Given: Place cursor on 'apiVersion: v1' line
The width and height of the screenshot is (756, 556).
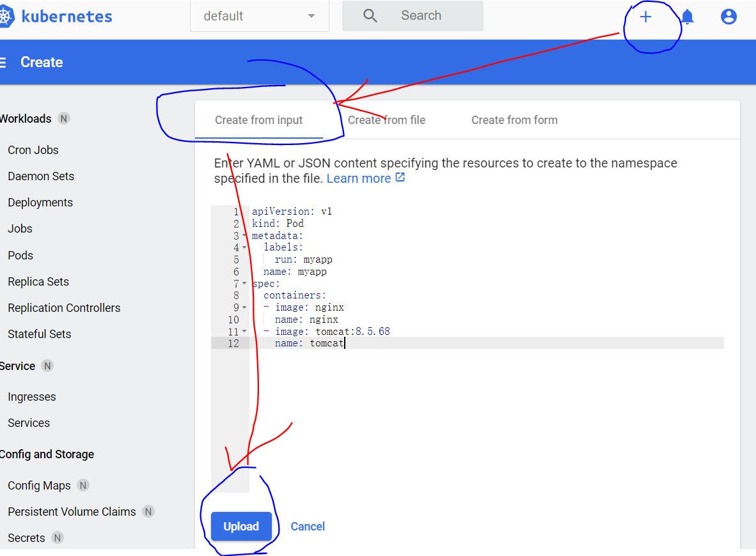Looking at the screenshot, I should click(x=292, y=212).
